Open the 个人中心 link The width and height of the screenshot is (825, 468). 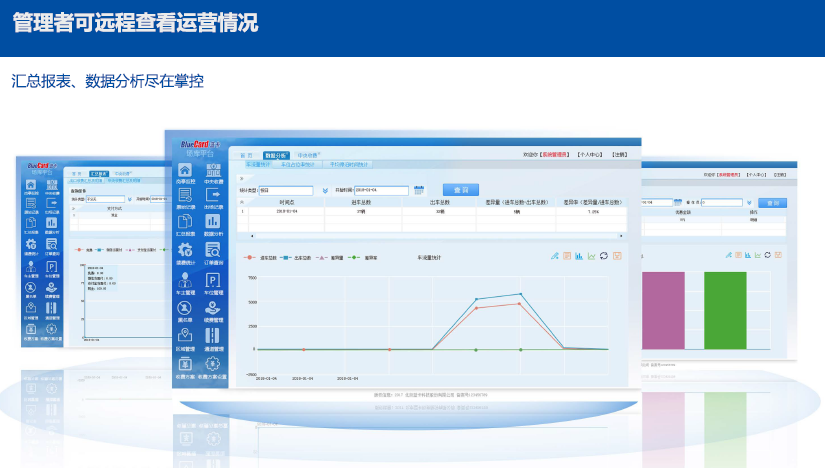point(589,155)
